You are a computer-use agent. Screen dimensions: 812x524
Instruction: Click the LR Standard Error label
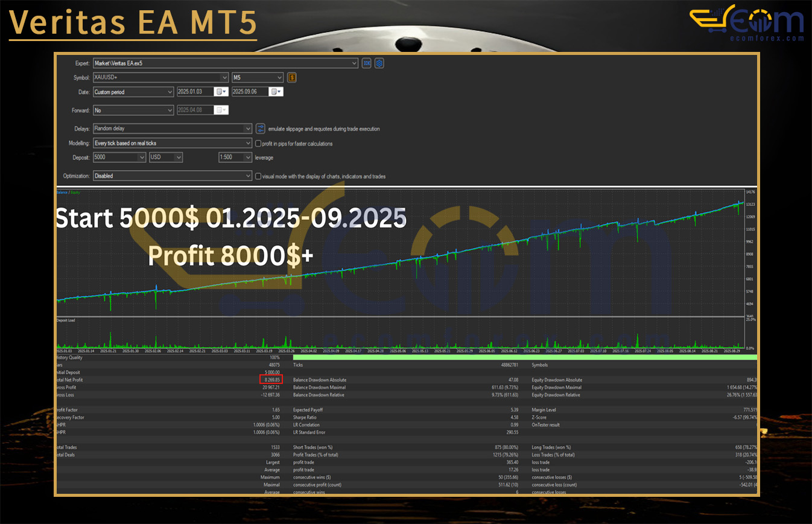click(x=310, y=432)
